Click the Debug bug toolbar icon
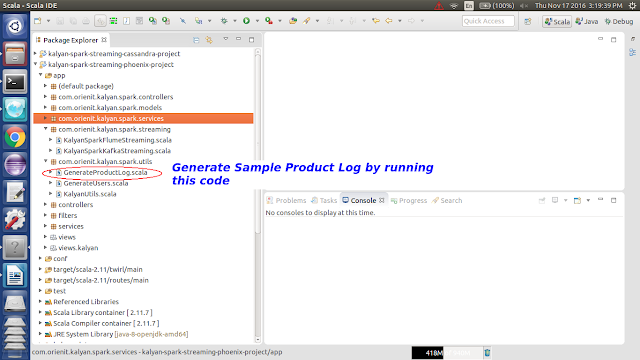The height and width of the screenshot is (360, 640). (224, 21)
